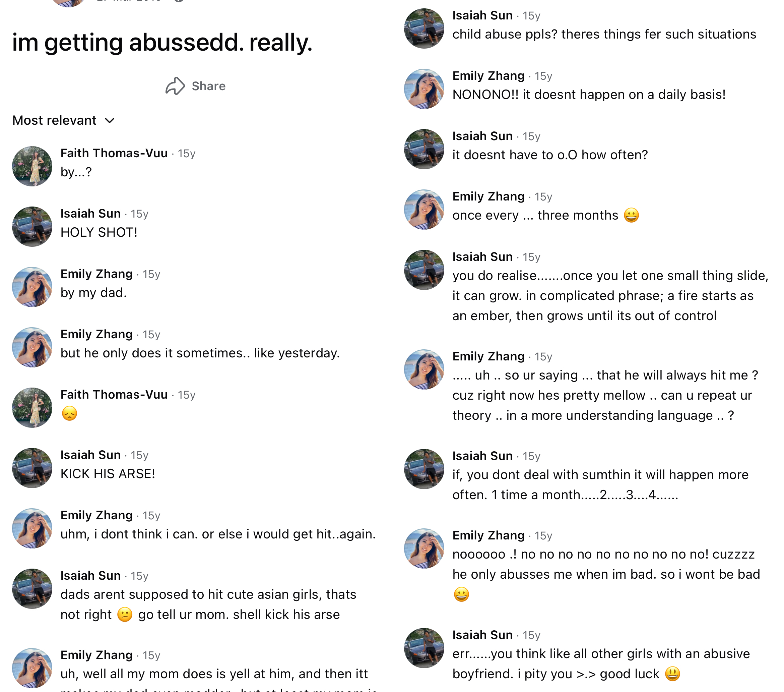Click the Share arrow icon

click(175, 86)
